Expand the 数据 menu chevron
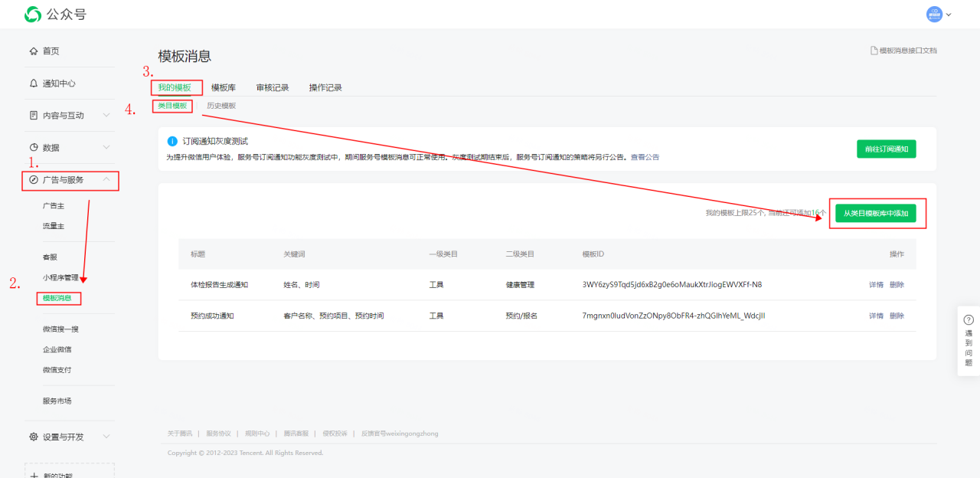The width and height of the screenshot is (980, 478). (x=106, y=148)
